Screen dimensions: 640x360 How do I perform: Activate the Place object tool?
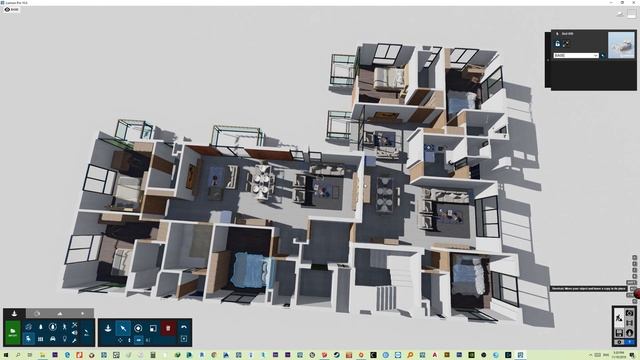coord(108,328)
